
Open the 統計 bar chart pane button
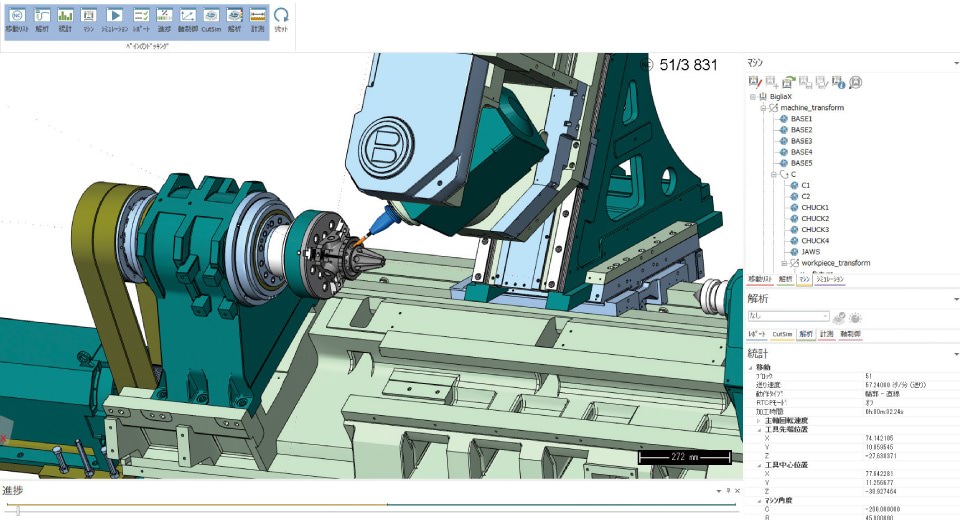(x=65, y=16)
